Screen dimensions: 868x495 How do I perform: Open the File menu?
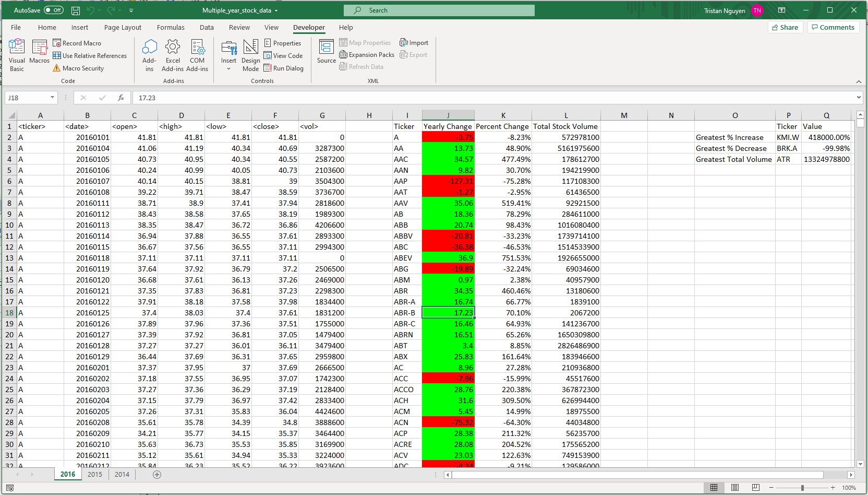[16, 28]
